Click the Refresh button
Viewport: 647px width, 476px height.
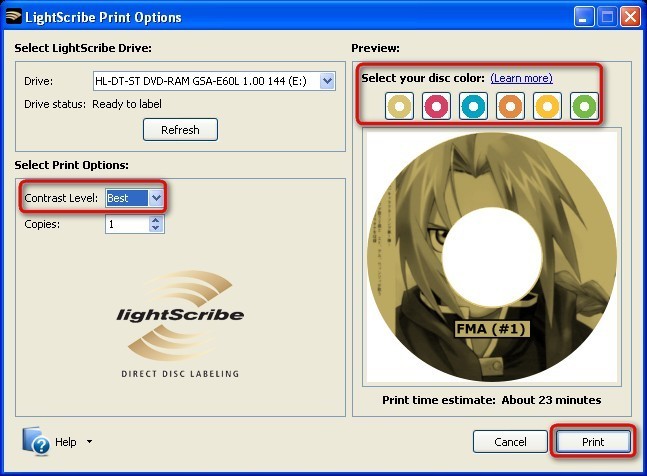180,130
